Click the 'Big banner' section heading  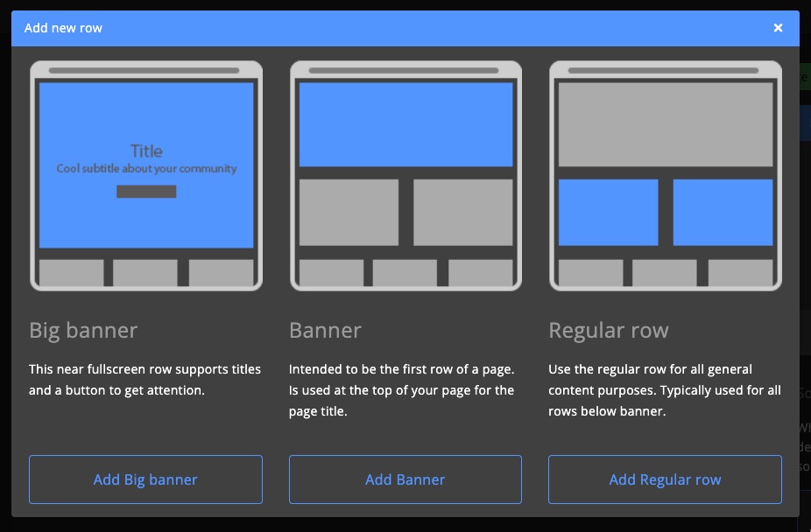(84, 330)
